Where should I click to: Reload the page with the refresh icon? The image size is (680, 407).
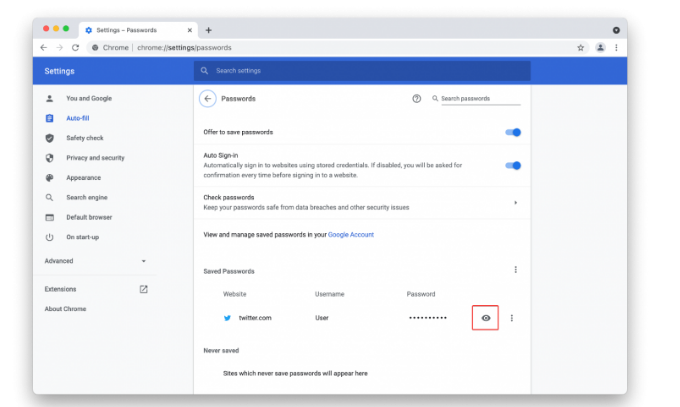point(75,48)
